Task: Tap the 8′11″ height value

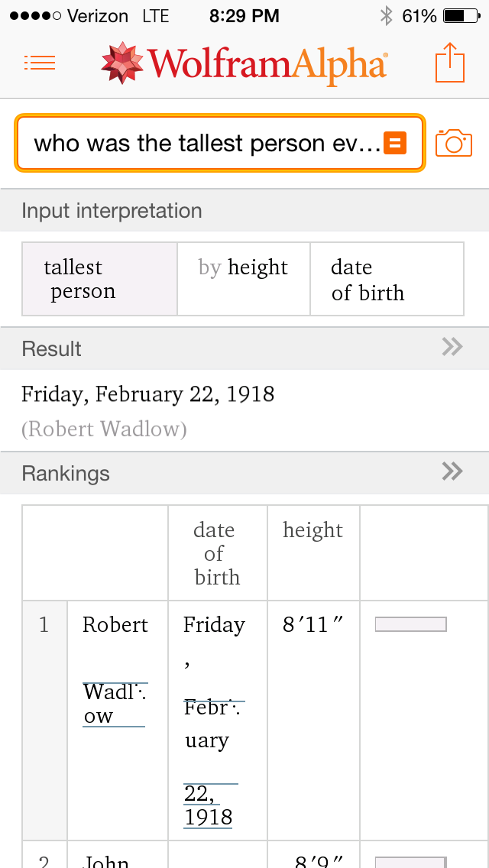Action: (x=313, y=625)
